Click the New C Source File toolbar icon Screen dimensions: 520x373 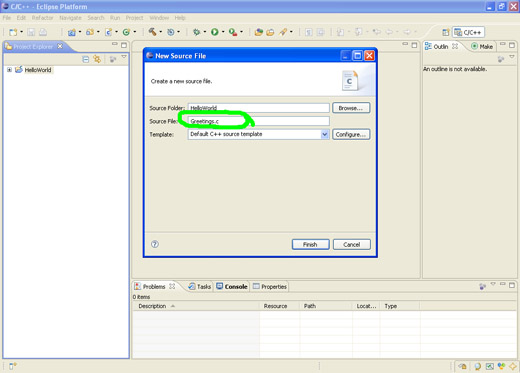pos(108,32)
